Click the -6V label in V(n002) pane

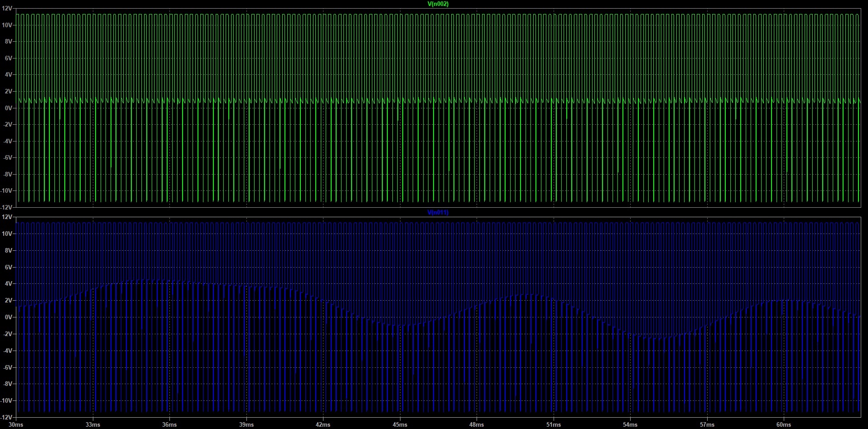(7, 158)
